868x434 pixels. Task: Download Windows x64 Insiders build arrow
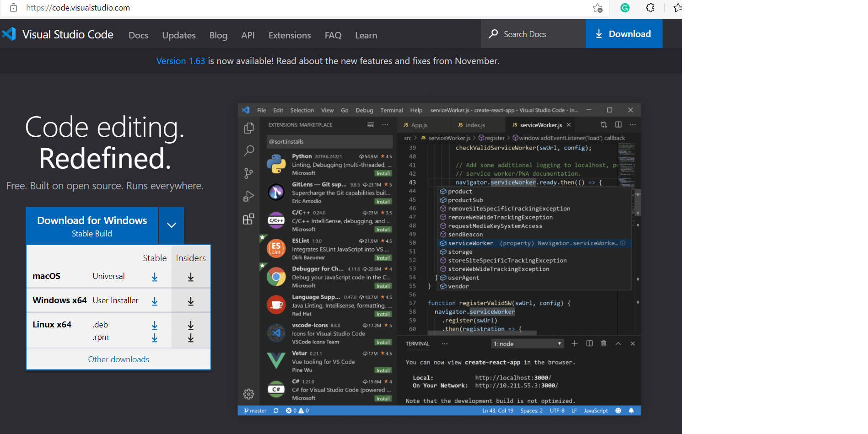pos(191,301)
